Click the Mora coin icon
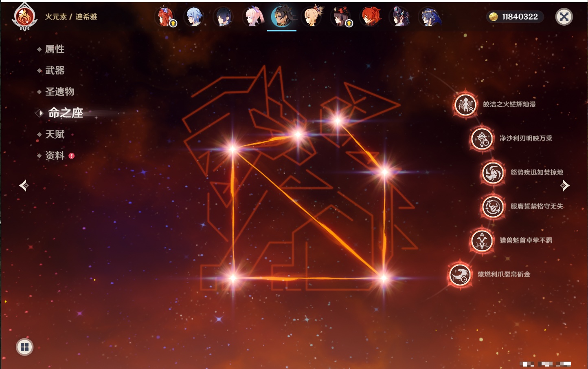This screenshot has height=369, width=588. [494, 17]
